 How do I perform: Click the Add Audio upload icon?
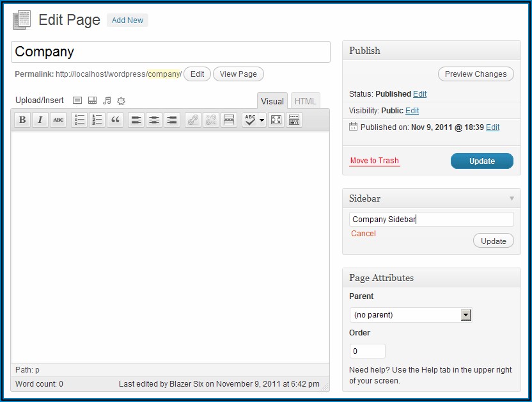[x=107, y=100]
